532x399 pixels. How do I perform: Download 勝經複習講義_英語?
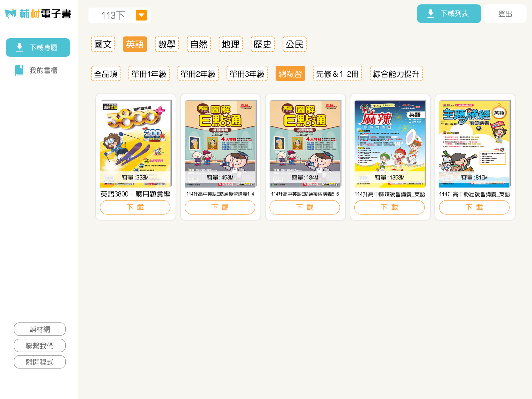(x=474, y=207)
